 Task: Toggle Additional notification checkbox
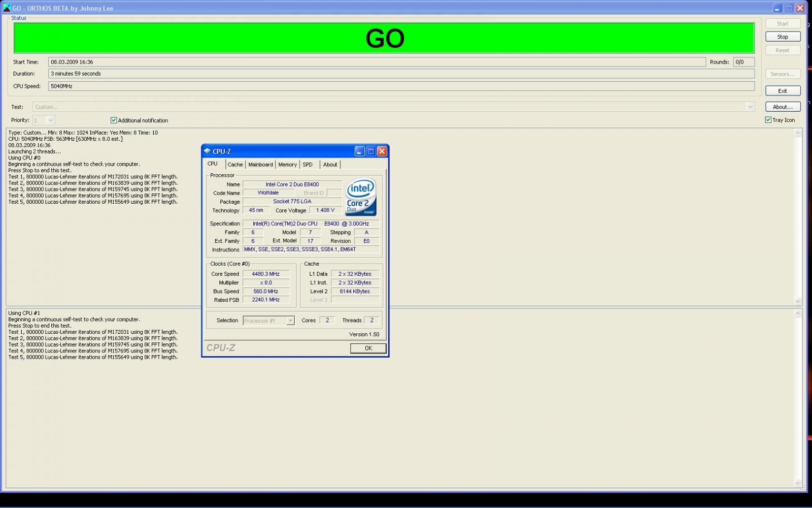(x=114, y=120)
